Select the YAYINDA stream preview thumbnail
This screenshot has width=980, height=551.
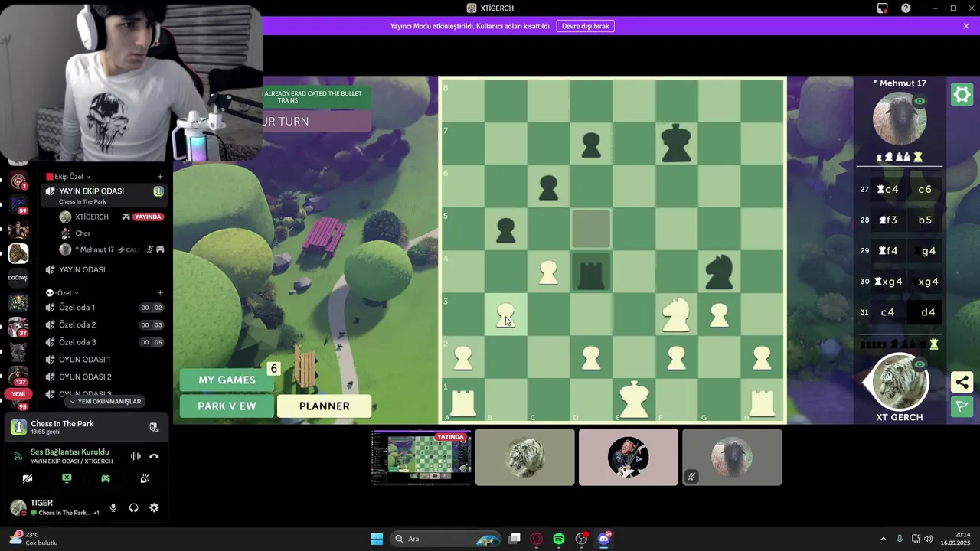tap(421, 458)
